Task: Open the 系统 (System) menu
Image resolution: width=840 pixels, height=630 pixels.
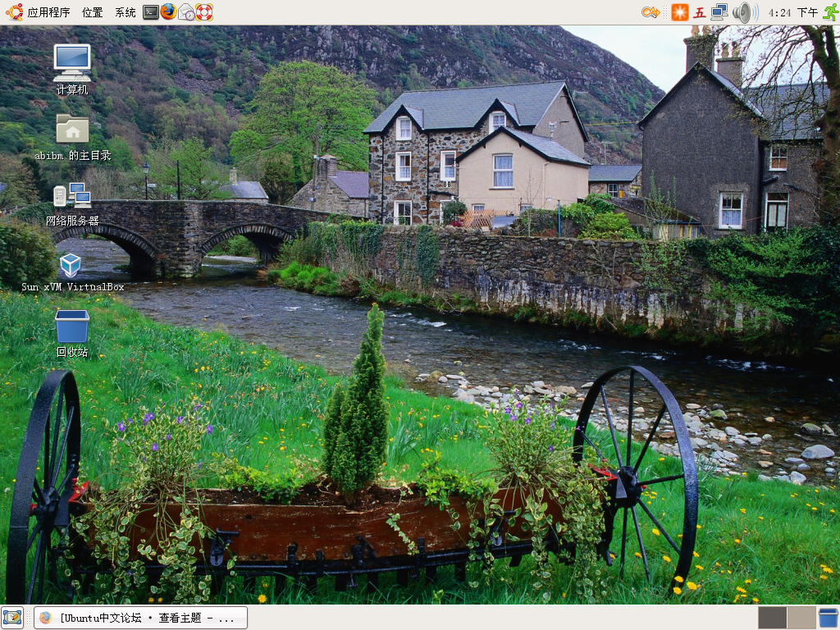Action: [x=126, y=11]
